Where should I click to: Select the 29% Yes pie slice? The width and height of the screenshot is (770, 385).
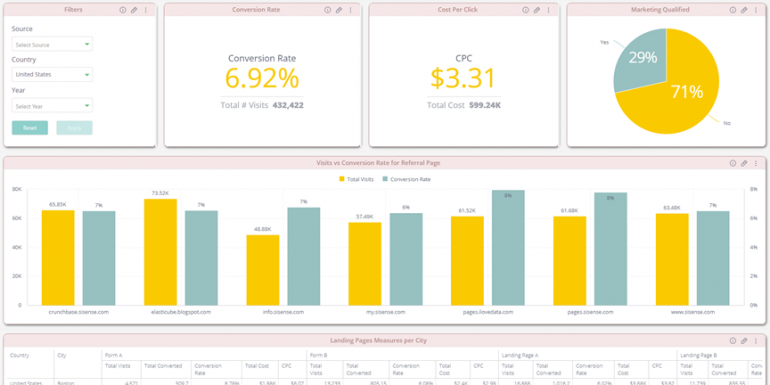point(642,58)
